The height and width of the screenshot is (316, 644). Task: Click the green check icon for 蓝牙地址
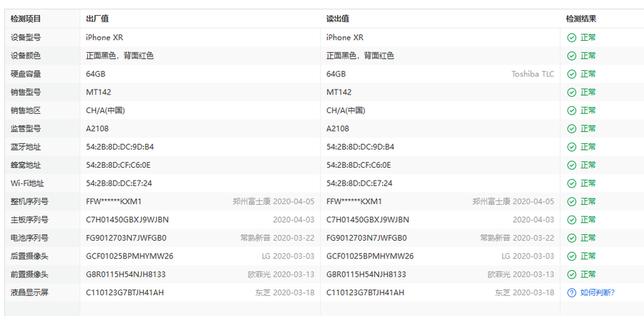point(572,147)
